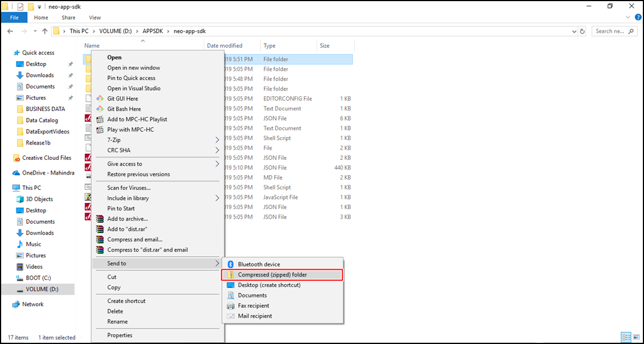Click the zipped folder icon in Send to

[231, 275]
